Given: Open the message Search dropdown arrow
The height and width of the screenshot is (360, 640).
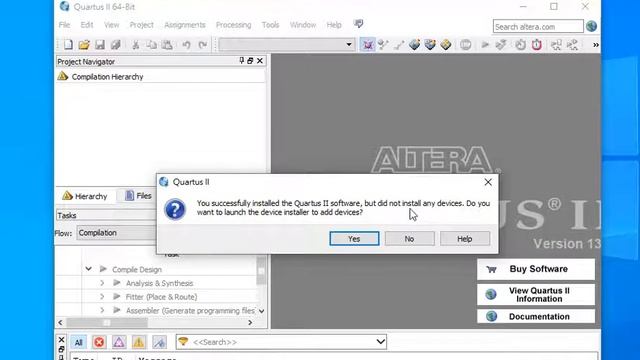Looking at the screenshot, I should point(380,342).
